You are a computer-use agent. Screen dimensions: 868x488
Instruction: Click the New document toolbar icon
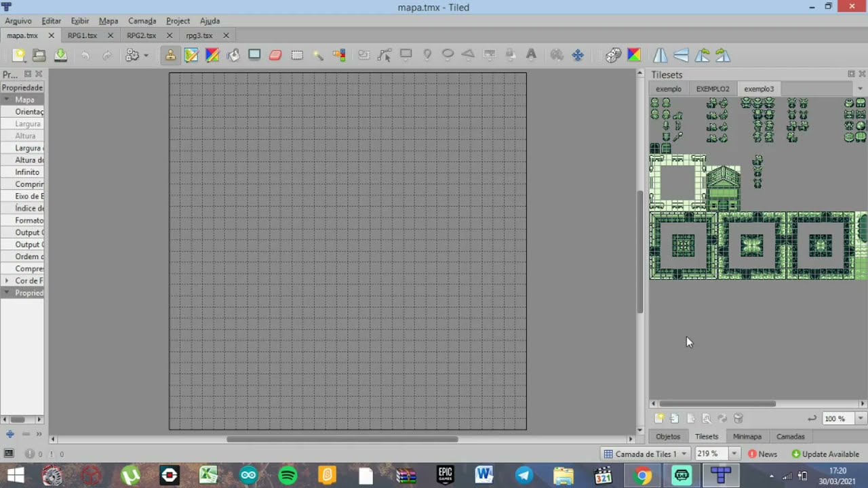click(x=18, y=56)
